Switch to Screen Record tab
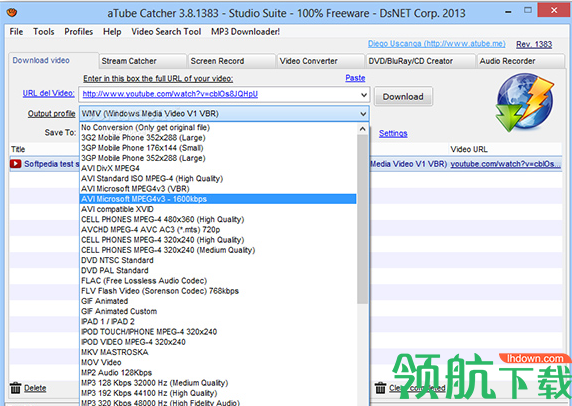 (x=232, y=61)
